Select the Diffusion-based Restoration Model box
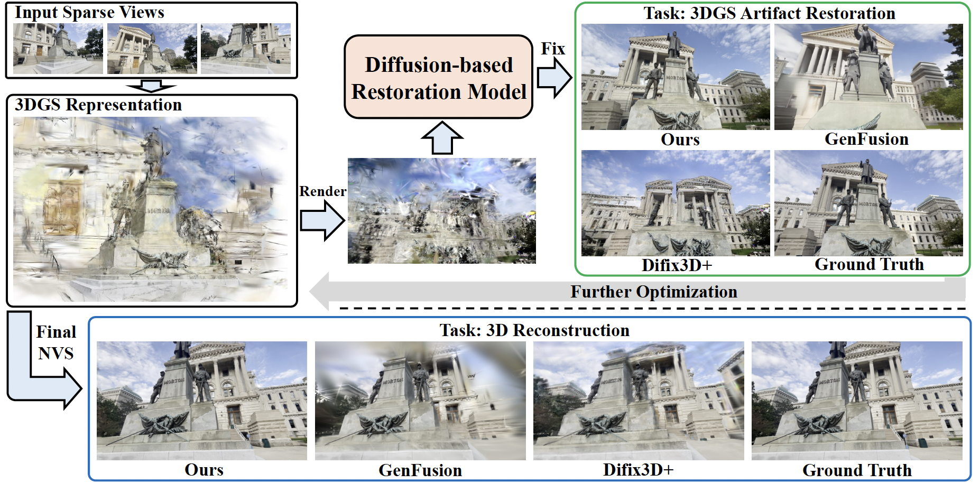 coord(438,77)
